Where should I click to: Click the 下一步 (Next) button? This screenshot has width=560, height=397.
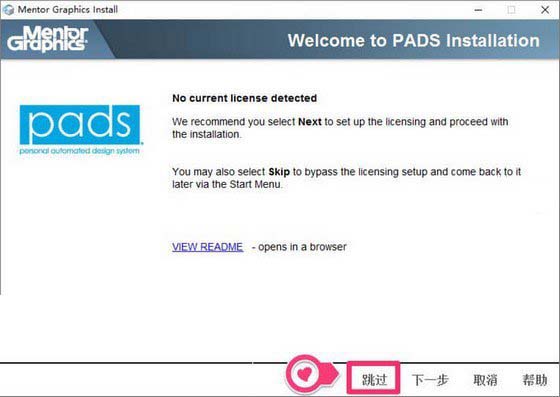pos(430,380)
